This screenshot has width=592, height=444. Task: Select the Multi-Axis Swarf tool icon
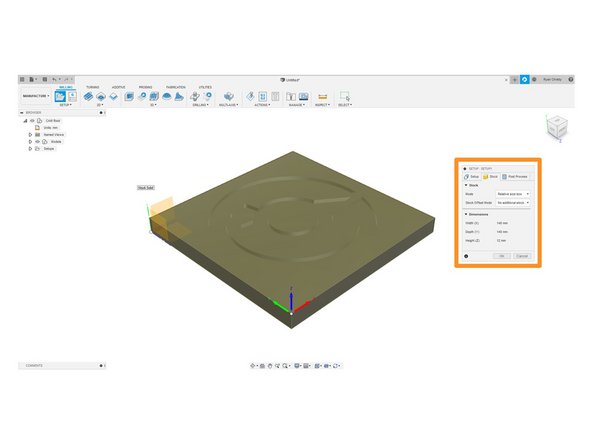[x=228, y=96]
